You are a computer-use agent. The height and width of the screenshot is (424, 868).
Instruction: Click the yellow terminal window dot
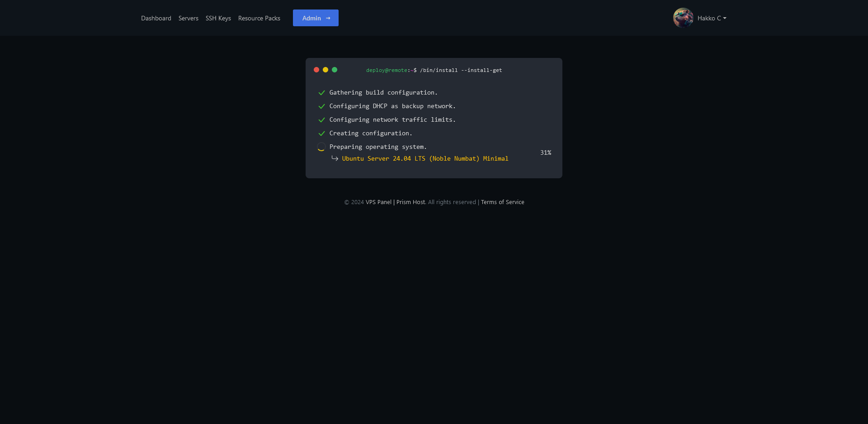point(325,70)
